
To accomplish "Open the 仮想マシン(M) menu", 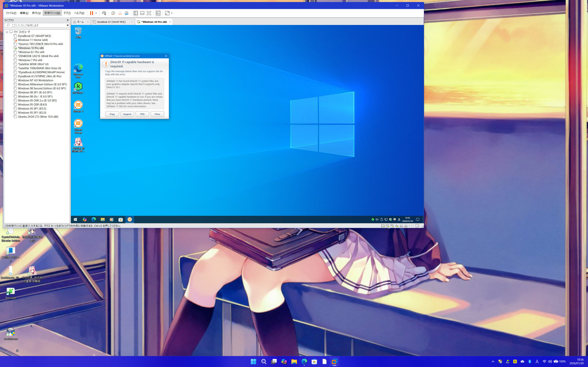I will pos(52,13).
